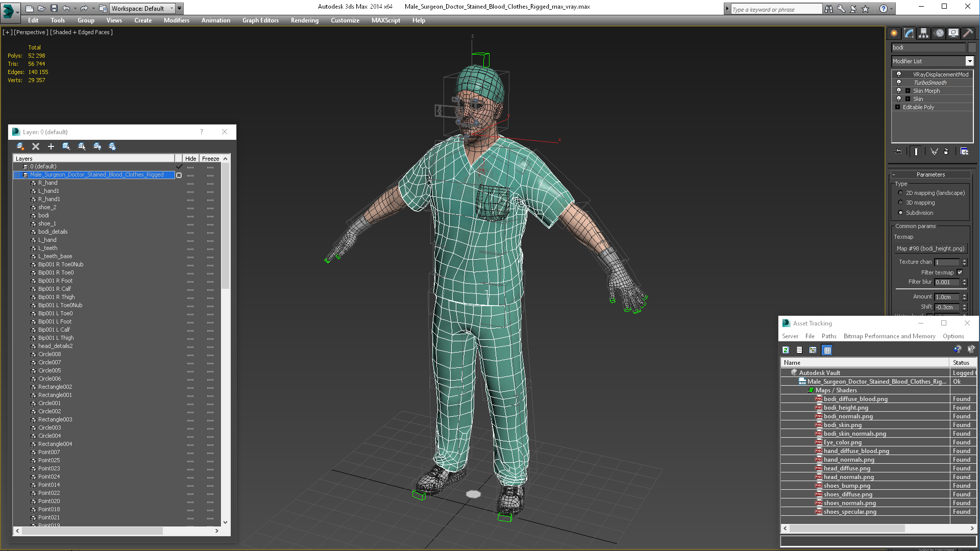The width and height of the screenshot is (980, 551).
Task: Click the Undo arrow icon
Action: click(66, 8)
